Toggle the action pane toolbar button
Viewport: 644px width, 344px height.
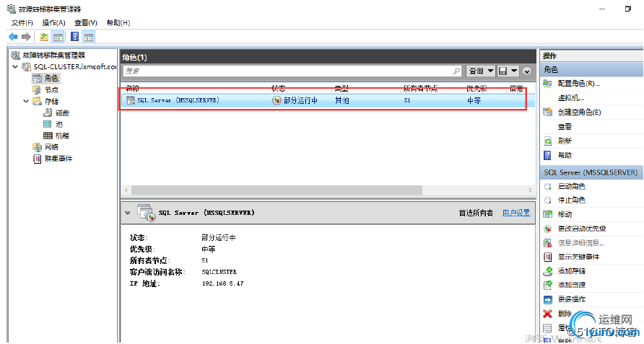point(89,37)
